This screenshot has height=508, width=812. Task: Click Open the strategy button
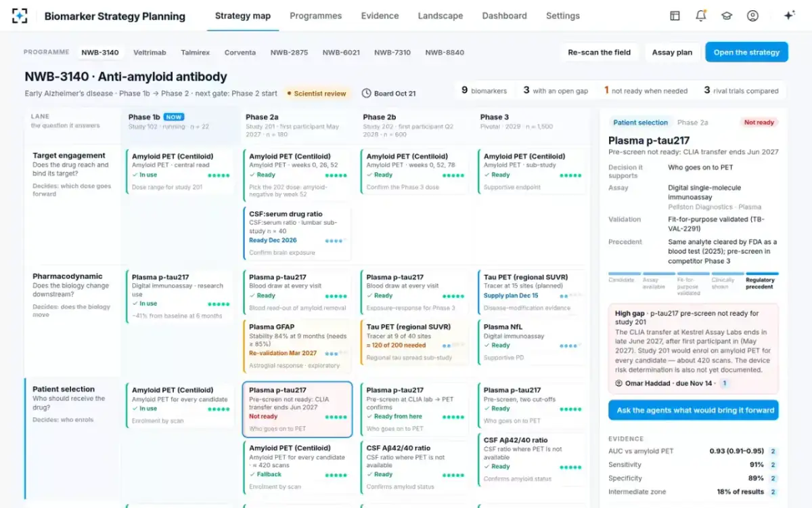tap(746, 52)
